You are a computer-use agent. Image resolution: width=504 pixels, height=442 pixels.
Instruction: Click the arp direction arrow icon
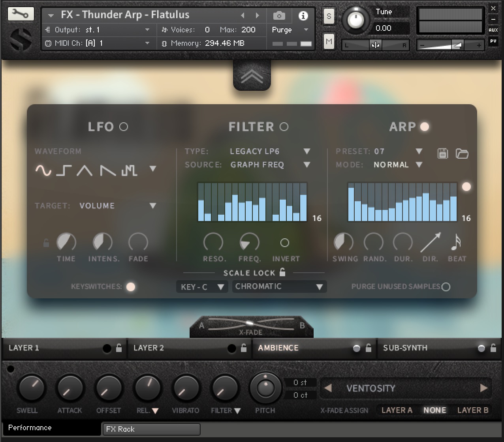(x=430, y=242)
